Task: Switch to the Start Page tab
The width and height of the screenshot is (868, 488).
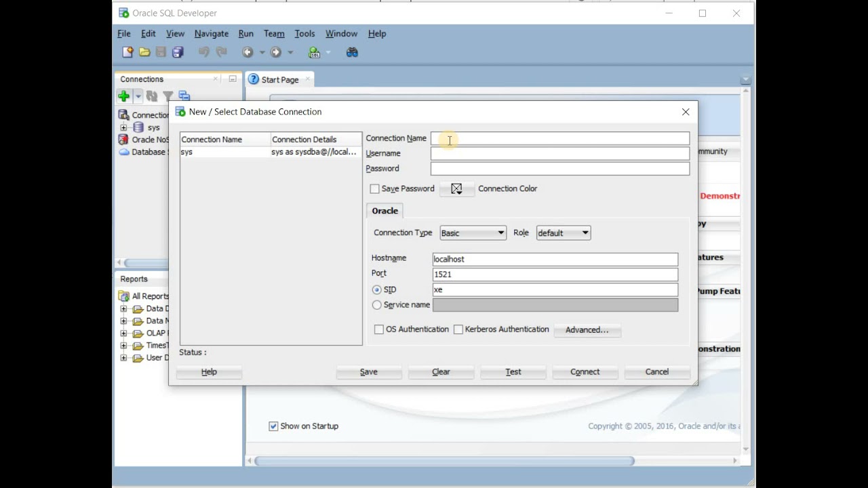Action: click(x=280, y=79)
